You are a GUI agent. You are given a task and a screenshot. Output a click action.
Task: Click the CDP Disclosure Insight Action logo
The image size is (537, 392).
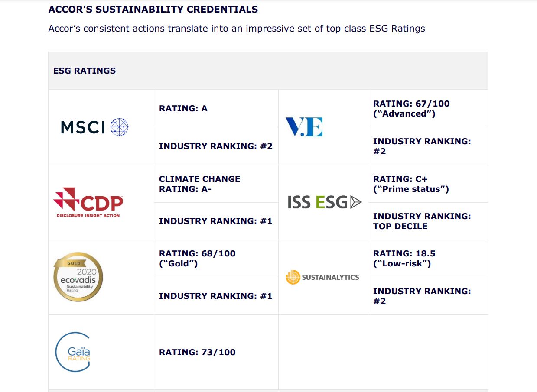click(x=88, y=202)
